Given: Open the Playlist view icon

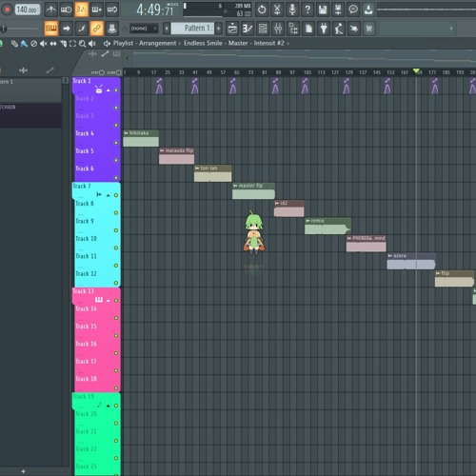Looking at the screenshot, I should 232,29.
